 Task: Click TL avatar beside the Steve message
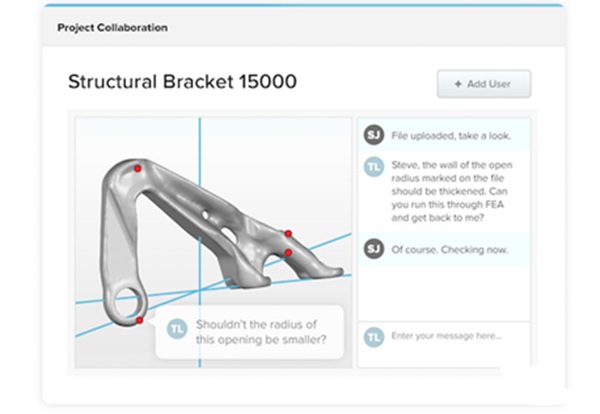pyautogui.click(x=374, y=168)
